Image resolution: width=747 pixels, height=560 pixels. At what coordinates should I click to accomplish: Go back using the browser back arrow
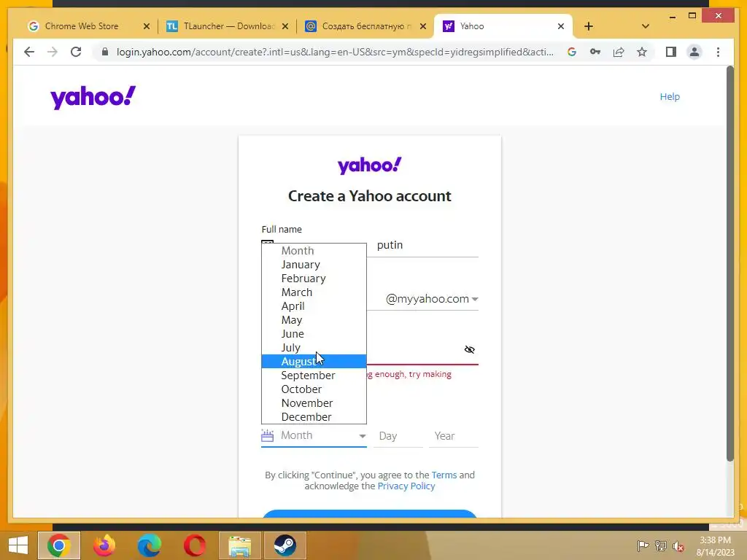tap(29, 52)
